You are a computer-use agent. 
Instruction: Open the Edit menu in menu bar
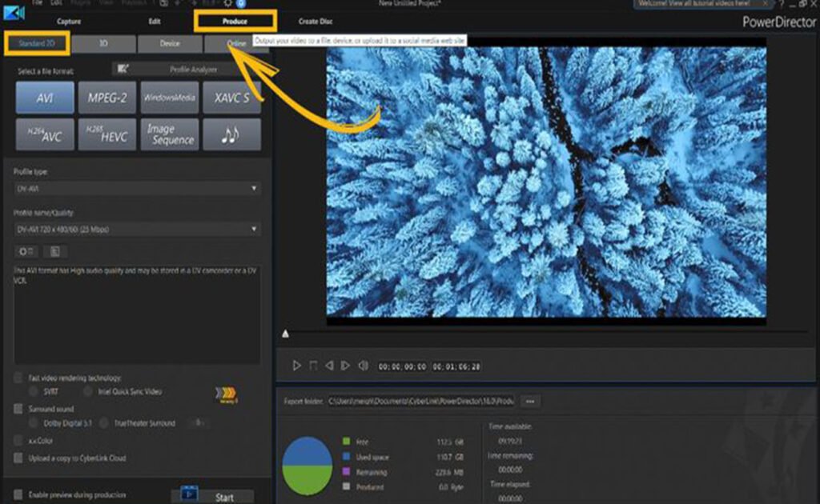[57, 2]
